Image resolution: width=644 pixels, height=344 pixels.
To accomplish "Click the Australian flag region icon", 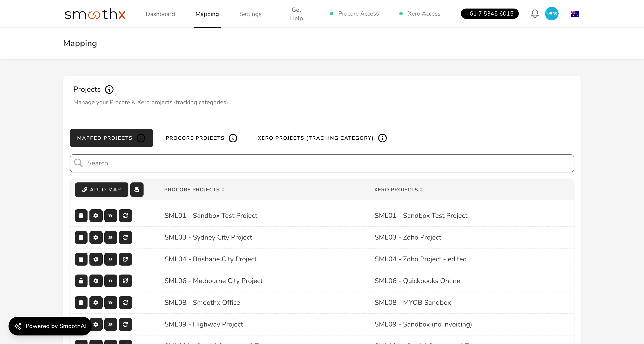I will coord(575,14).
